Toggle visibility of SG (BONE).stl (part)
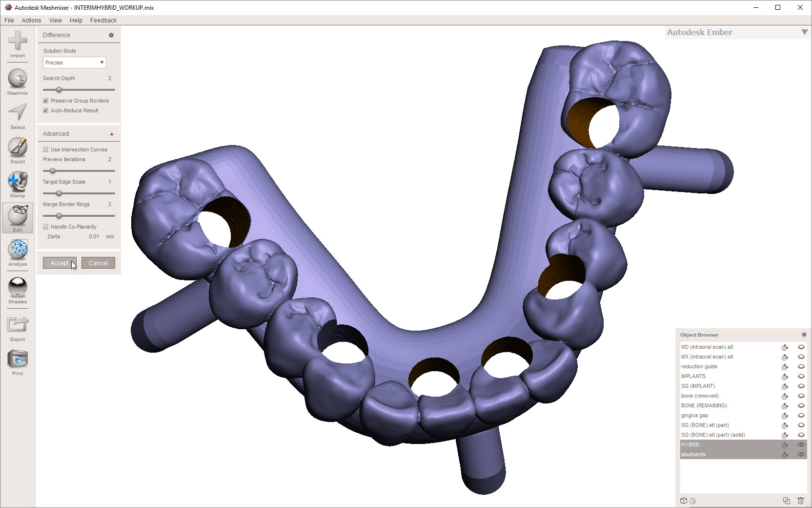The height and width of the screenshot is (508, 812). (801, 425)
